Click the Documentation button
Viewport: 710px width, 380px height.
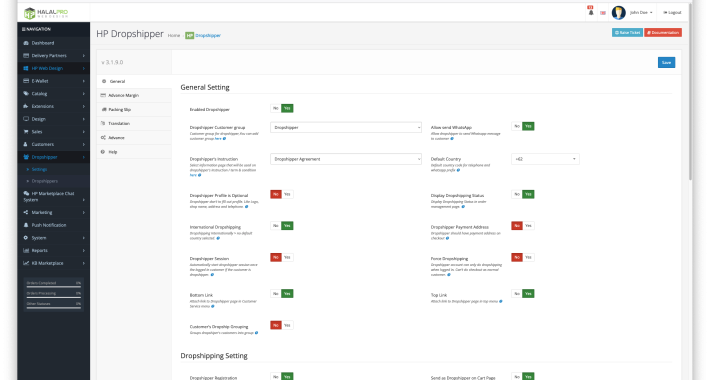click(663, 33)
